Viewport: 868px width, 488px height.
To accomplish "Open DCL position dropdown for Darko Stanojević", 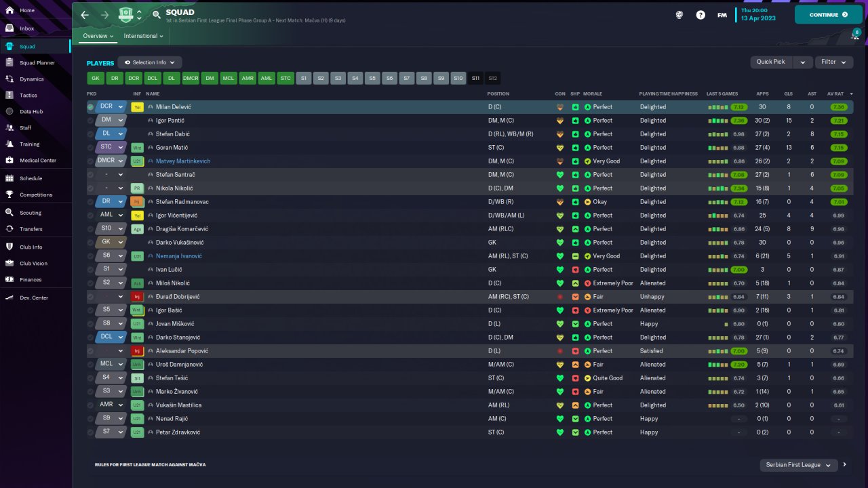I will (x=111, y=338).
